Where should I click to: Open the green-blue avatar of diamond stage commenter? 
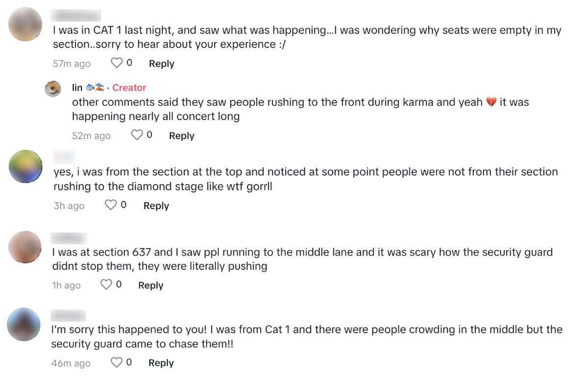pos(26,166)
